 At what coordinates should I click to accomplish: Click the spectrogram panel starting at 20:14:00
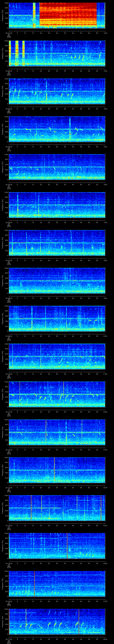point(57,508)
